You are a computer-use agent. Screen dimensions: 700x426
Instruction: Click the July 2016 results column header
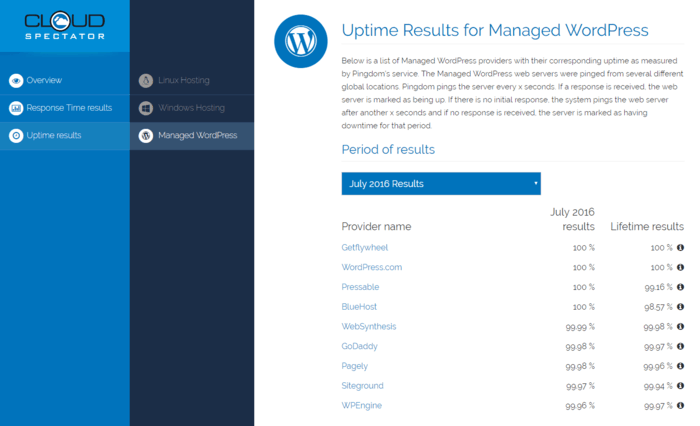click(572, 219)
